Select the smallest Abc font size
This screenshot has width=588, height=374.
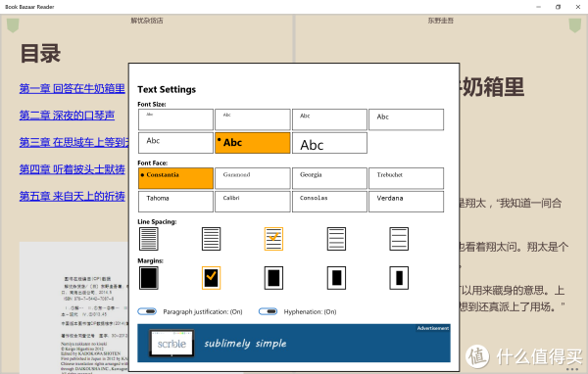click(x=175, y=119)
